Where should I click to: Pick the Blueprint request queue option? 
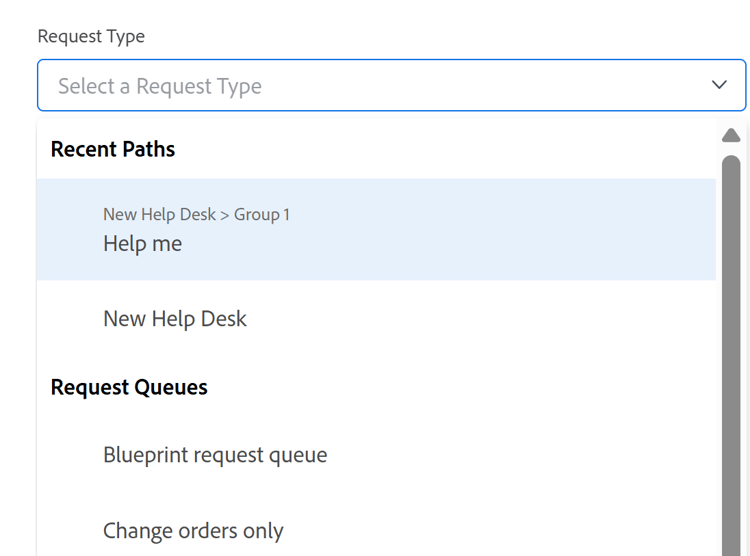pos(215,455)
